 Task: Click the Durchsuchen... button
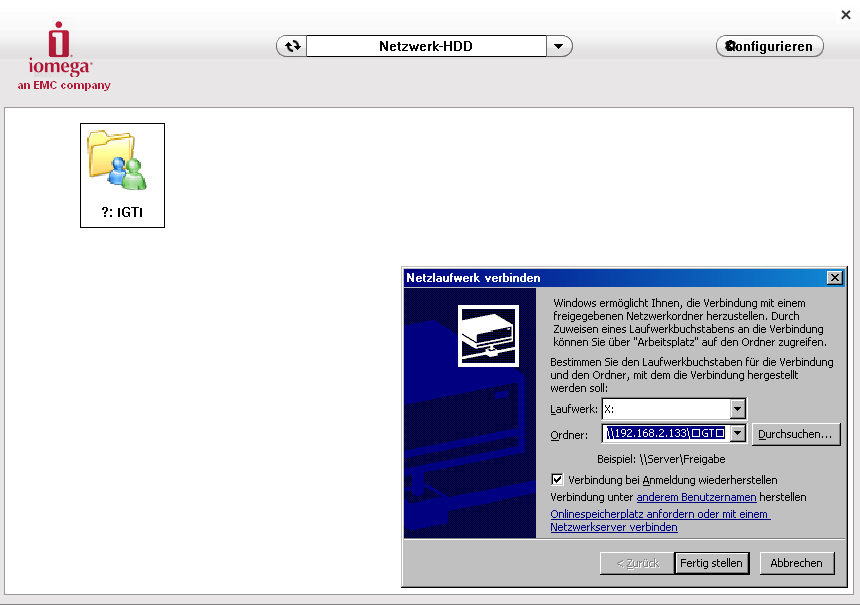(795, 434)
